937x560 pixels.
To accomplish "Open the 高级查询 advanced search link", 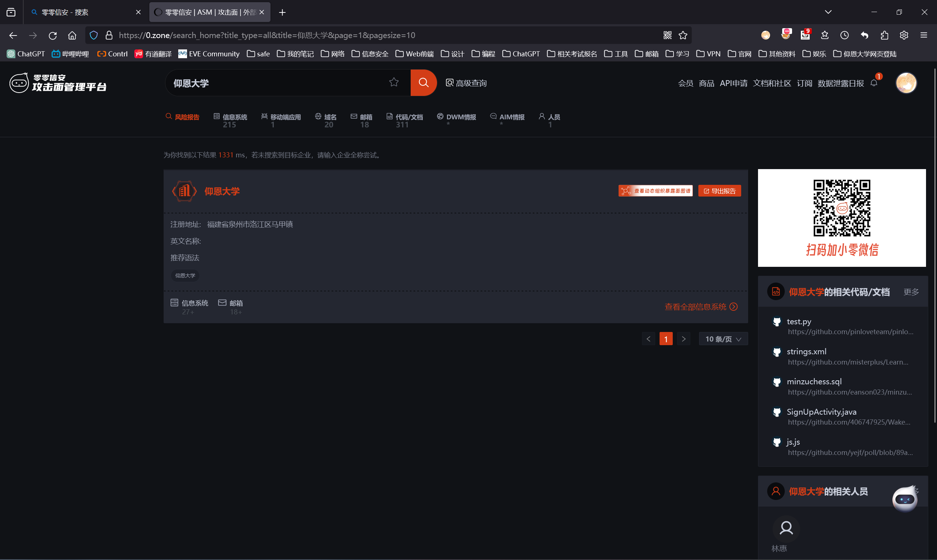I will coord(466,83).
